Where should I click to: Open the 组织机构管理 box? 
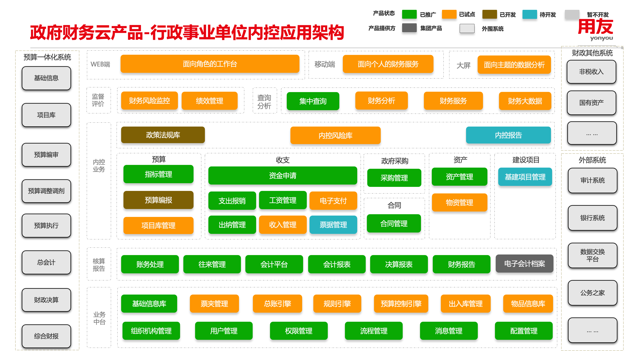coord(151,331)
